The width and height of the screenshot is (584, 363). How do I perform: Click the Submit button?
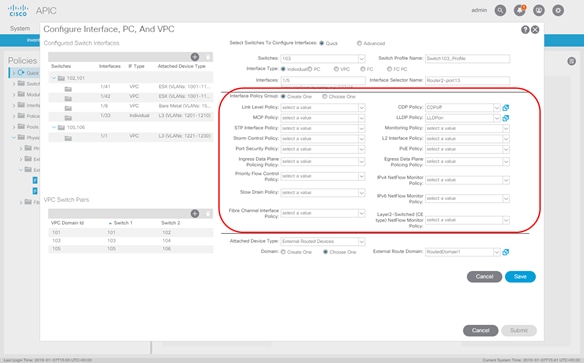(518, 330)
